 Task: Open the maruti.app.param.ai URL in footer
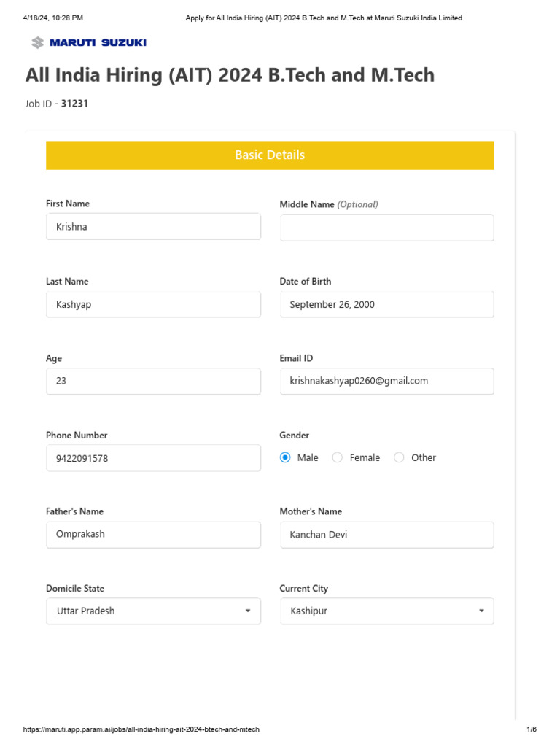click(141, 729)
